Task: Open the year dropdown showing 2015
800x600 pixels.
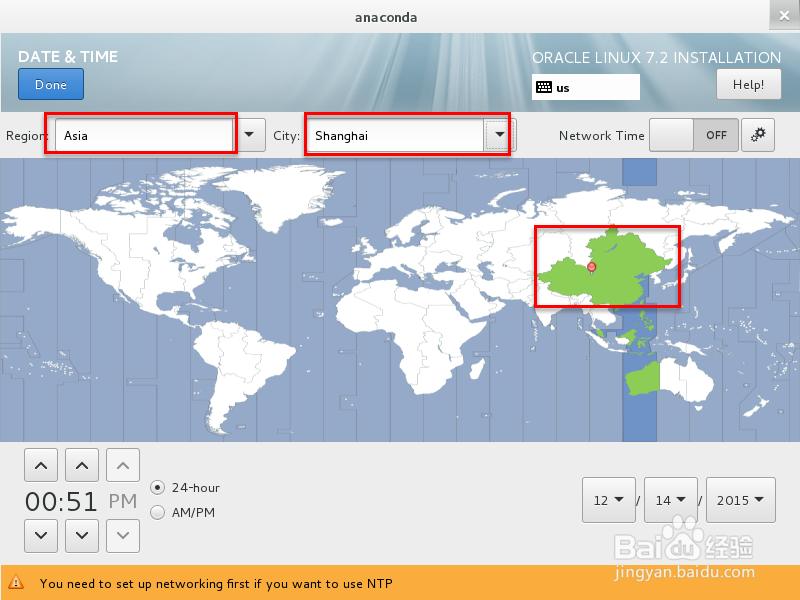Action: pyautogui.click(x=740, y=500)
